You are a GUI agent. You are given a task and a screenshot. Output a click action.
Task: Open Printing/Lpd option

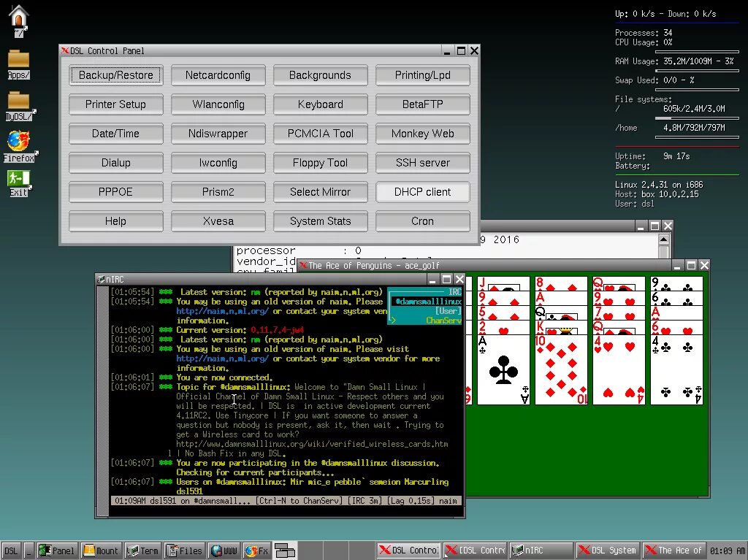(423, 75)
